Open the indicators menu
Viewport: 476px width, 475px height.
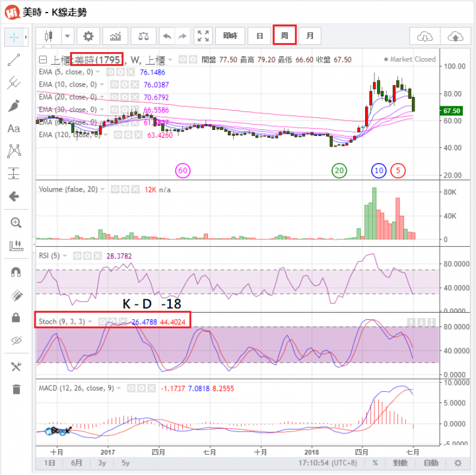click(x=116, y=36)
